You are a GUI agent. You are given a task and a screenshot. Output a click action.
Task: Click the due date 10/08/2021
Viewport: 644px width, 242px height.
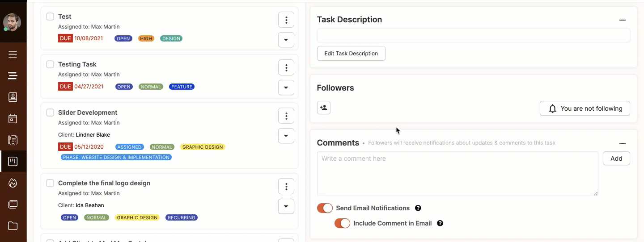click(x=89, y=38)
